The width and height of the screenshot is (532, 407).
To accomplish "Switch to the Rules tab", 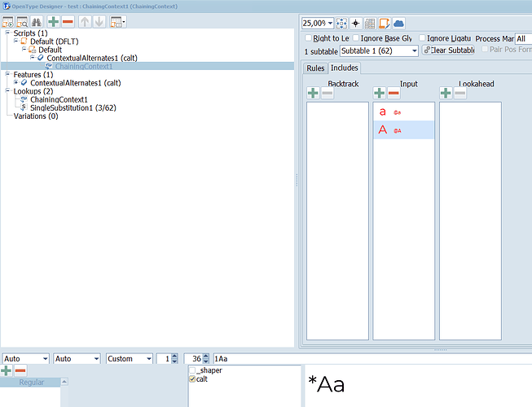I will pyautogui.click(x=315, y=68).
